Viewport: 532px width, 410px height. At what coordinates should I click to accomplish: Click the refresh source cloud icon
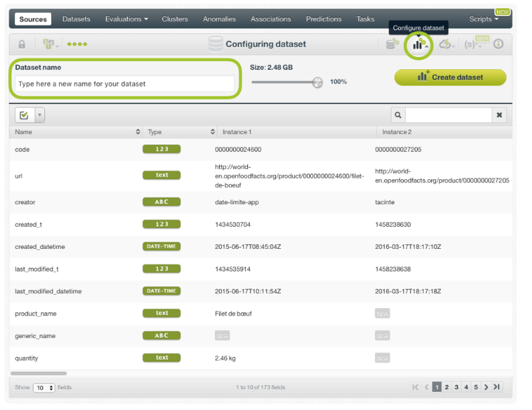pyautogui.click(x=445, y=44)
